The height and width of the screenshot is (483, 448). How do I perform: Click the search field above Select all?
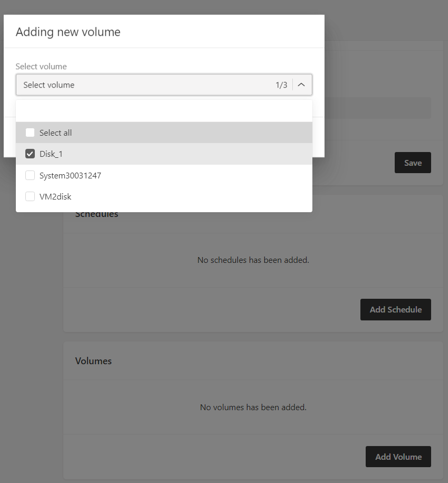click(164, 111)
